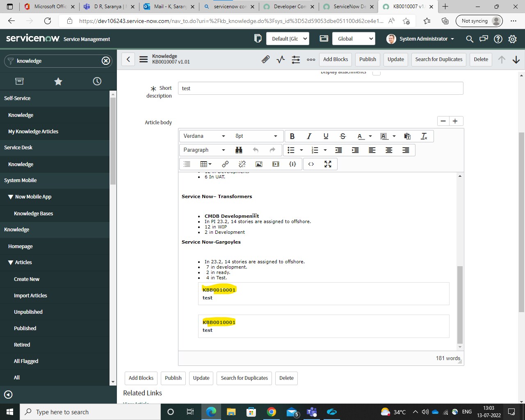This screenshot has width=525, height=420.
Task: Open the Global application scope selector
Action: click(354, 39)
